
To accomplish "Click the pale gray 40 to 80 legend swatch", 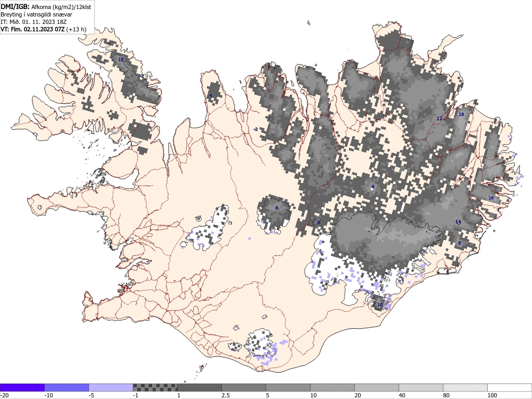I will point(421,387).
